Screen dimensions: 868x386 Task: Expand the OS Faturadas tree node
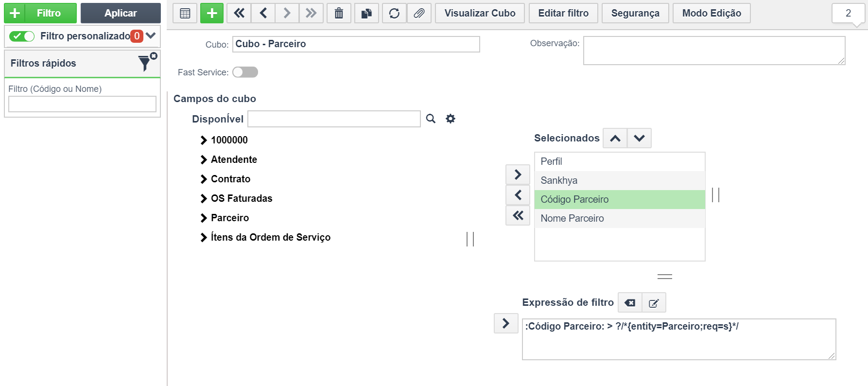point(204,198)
